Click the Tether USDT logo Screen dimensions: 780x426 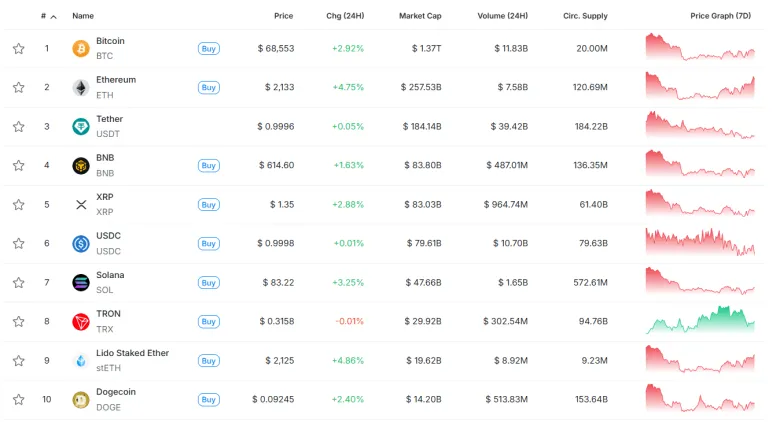tap(81, 126)
